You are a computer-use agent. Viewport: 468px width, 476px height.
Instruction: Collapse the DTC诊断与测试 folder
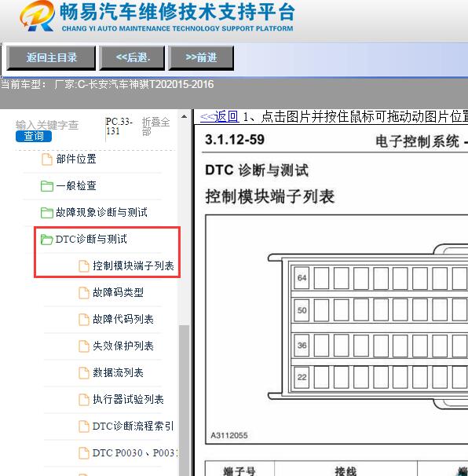tap(91, 240)
